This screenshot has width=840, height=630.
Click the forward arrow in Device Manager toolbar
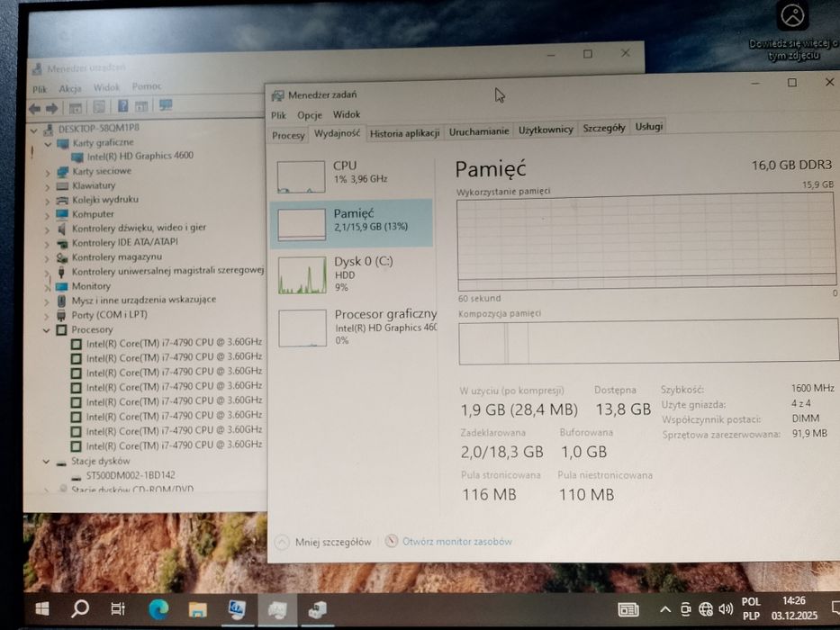(52, 109)
